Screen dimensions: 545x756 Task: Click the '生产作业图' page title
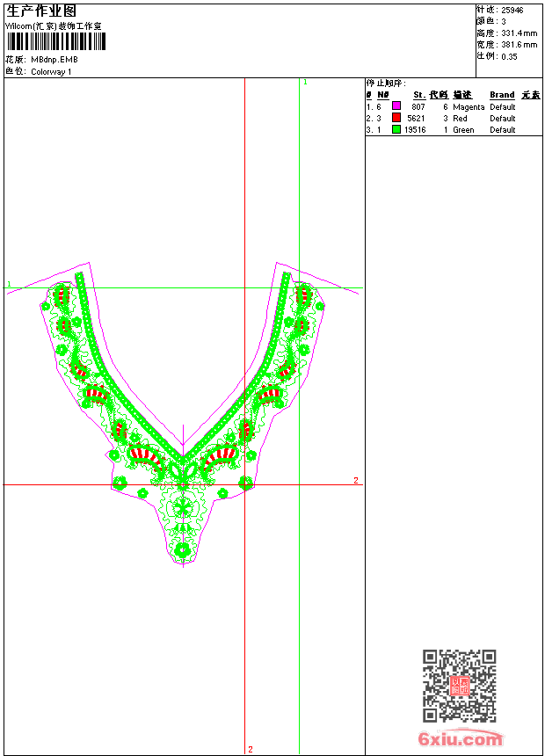coord(40,11)
